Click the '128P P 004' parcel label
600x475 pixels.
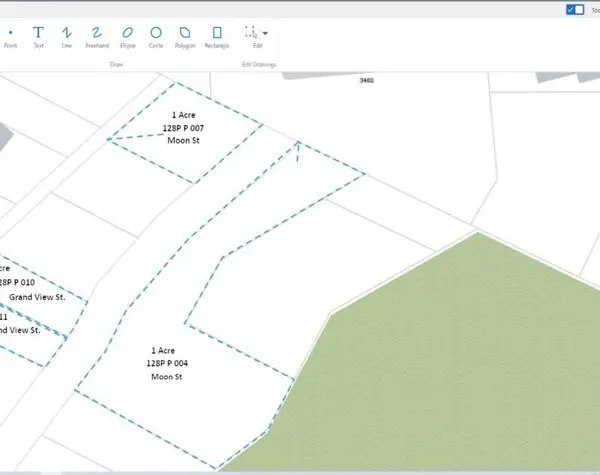click(x=167, y=363)
